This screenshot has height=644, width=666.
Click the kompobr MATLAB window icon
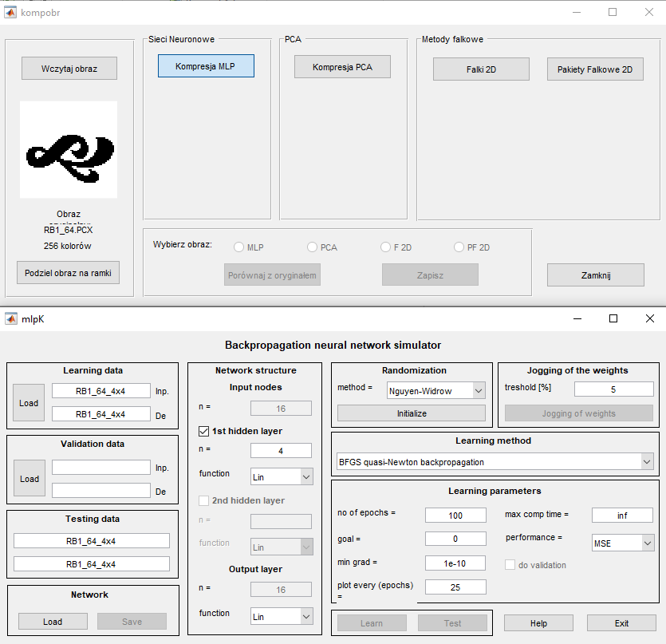11,12
